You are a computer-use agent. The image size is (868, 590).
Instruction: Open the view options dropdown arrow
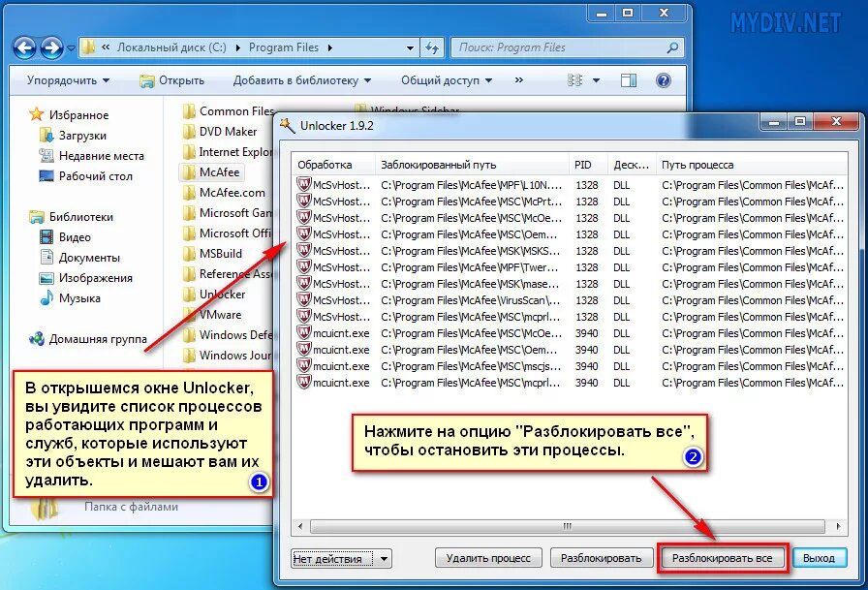[x=596, y=80]
